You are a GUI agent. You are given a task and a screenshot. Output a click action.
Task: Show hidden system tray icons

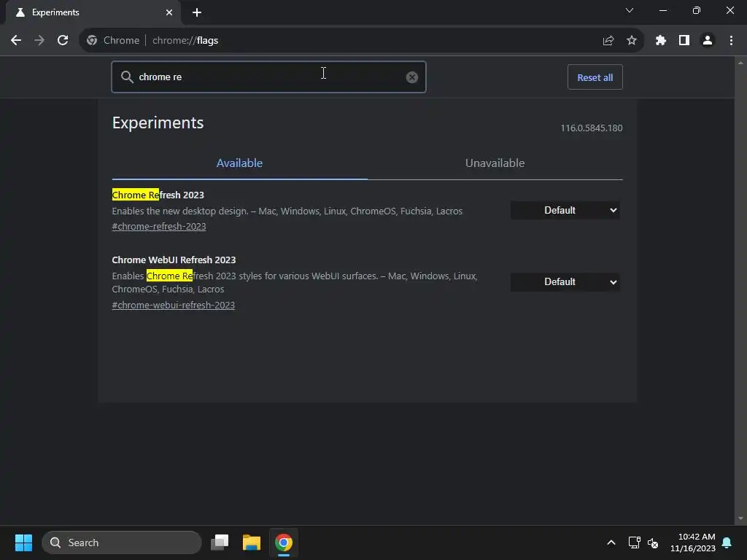[611, 542]
